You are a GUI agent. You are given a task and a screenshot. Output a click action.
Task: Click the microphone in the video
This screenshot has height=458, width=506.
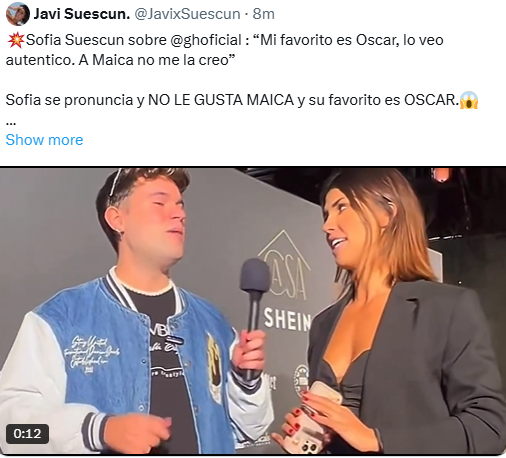click(x=254, y=301)
